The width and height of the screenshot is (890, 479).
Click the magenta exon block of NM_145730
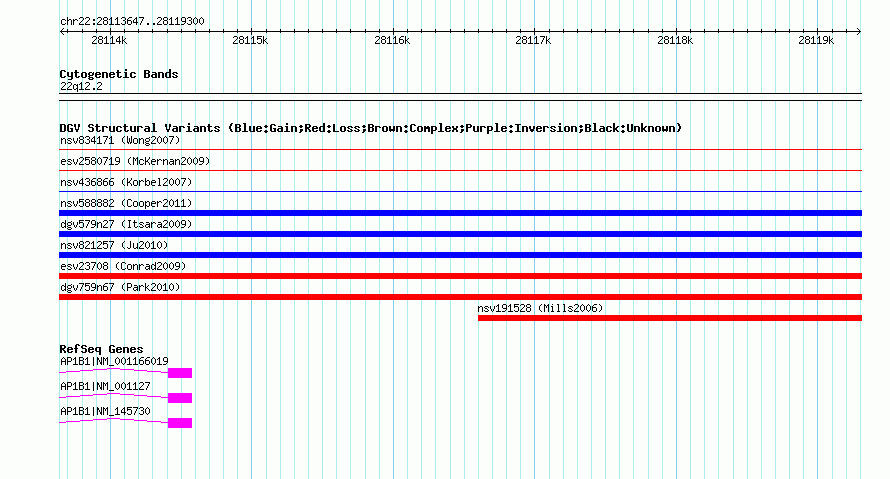pyautogui.click(x=180, y=423)
